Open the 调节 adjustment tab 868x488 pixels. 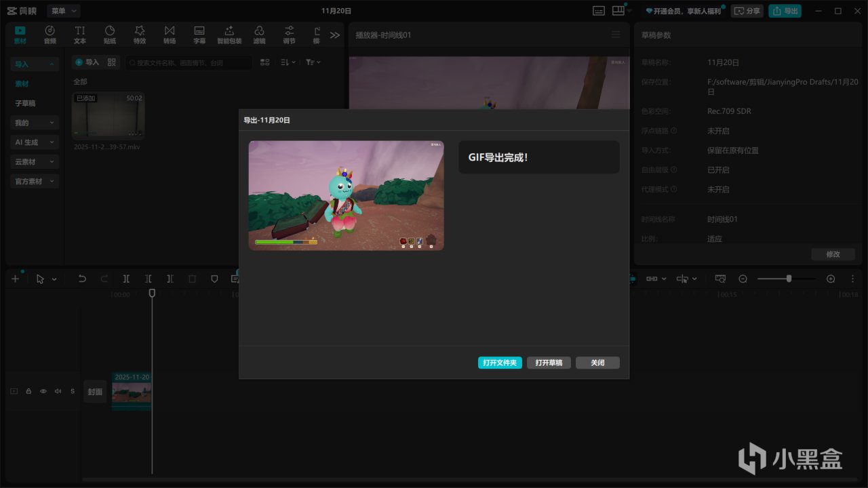click(289, 35)
